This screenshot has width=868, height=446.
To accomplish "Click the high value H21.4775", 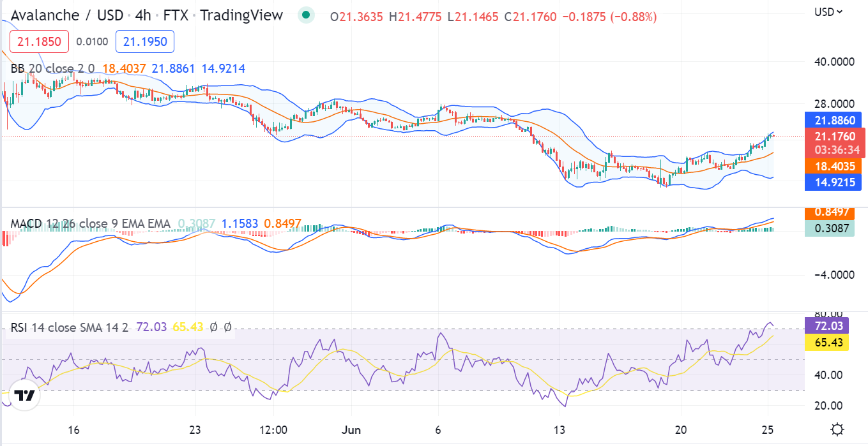I will [x=416, y=17].
